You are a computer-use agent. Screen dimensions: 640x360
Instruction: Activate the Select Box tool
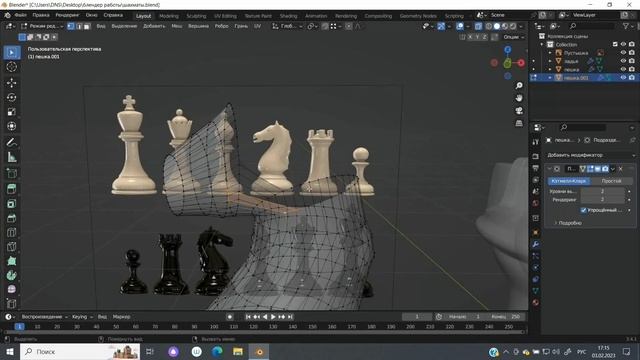coord(11,52)
